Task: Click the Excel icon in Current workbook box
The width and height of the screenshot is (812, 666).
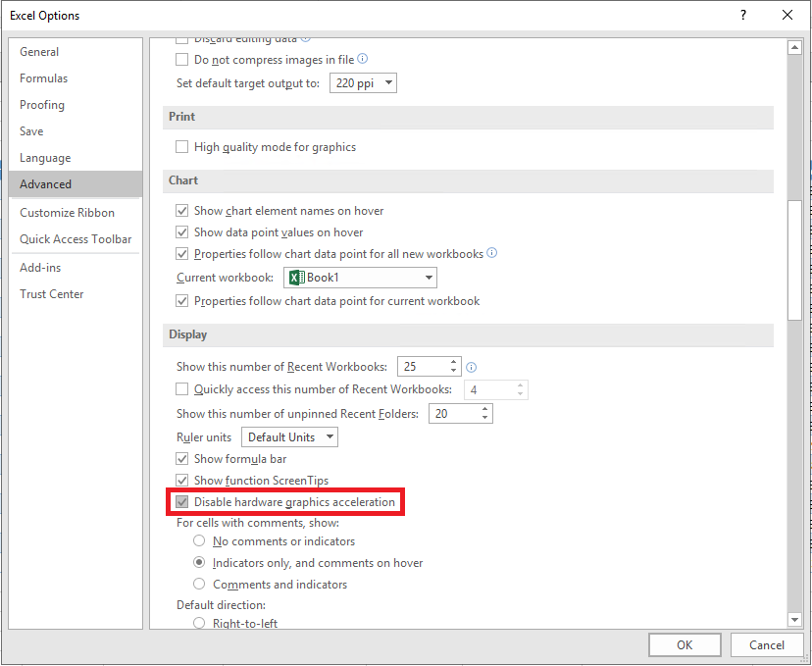Action: (x=297, y=278)
